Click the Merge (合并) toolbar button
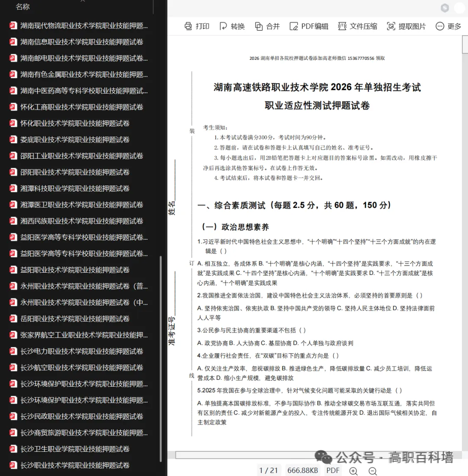468x476 pixels. point(267,26)
